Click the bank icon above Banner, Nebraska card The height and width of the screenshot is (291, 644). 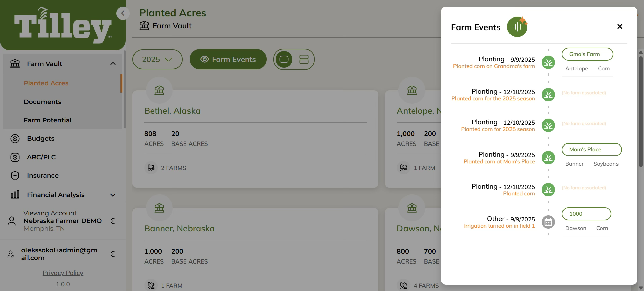159,208
